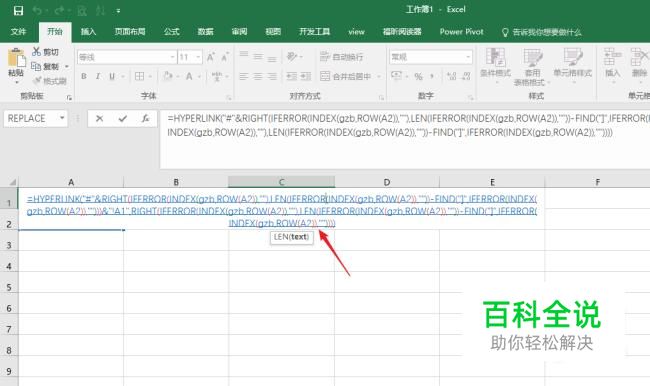Click the 粘贴 paste icon
This screenshot has height=386, width=650.
17,58
